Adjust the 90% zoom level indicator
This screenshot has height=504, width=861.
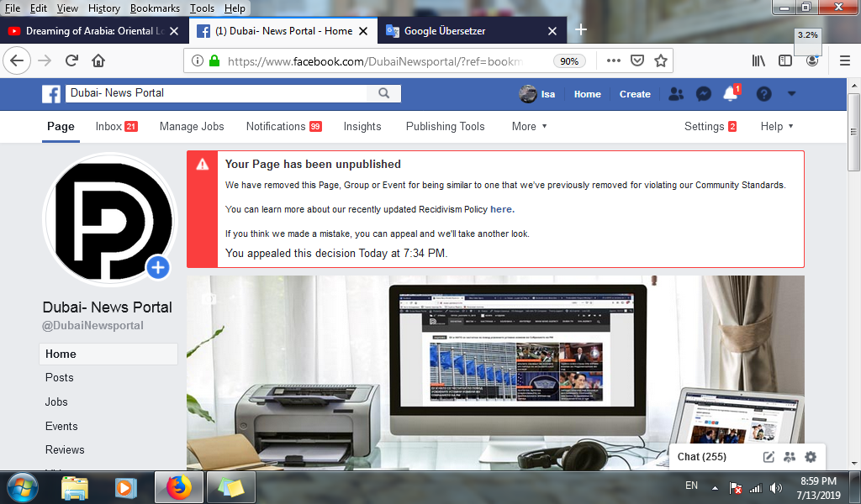pyautogui.click(x=569, y=61)
